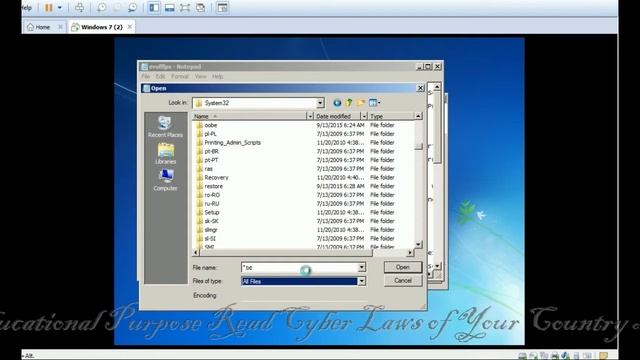The width and height of the screenshot is (640, 360).
Task: Open the power options dropdown arrow
Action: click(x=60, y=8)
